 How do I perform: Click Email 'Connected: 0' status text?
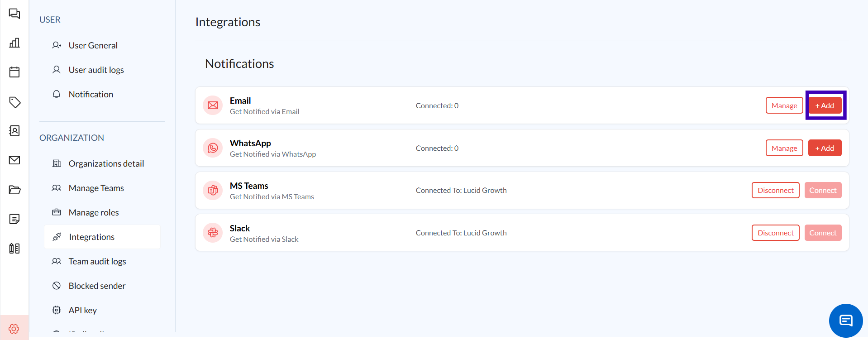point(437,105)
